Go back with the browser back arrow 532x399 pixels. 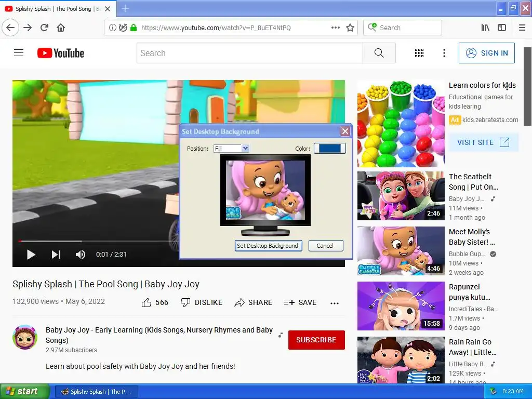click(x=10, y=28)
